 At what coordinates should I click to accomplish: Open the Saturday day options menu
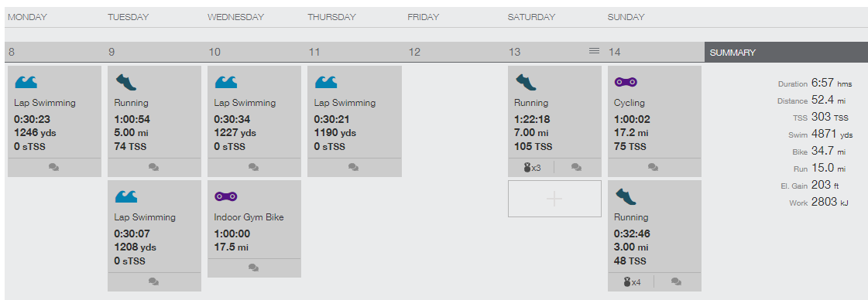point(594,51)
